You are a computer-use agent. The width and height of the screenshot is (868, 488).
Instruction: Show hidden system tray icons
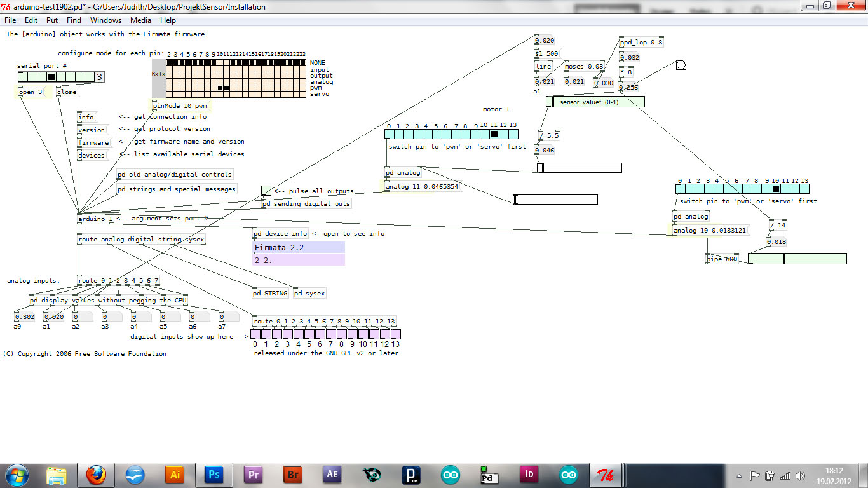740,475
